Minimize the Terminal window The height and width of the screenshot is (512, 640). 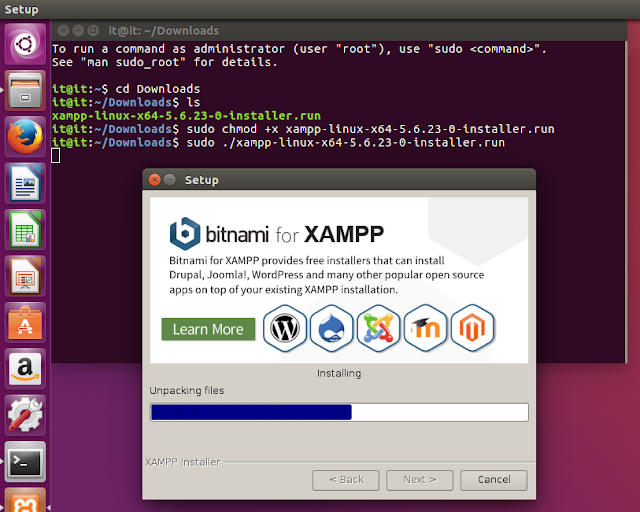[x=78, y=30]
